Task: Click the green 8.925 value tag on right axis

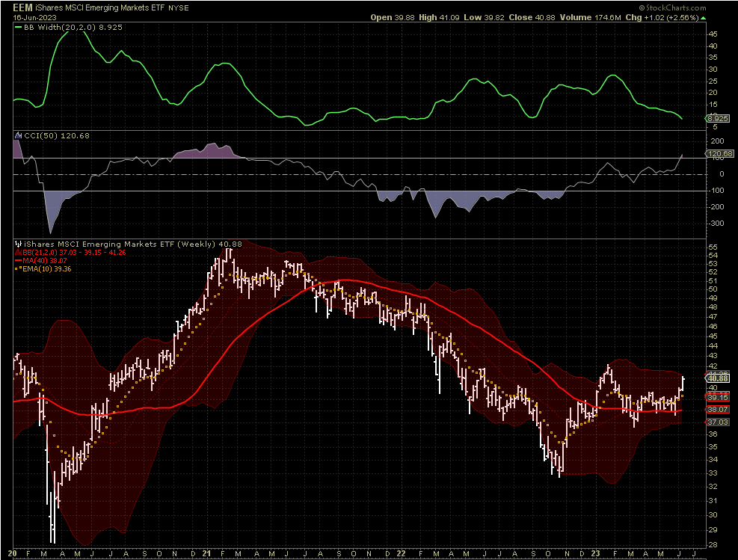Action: pos(717,119)
